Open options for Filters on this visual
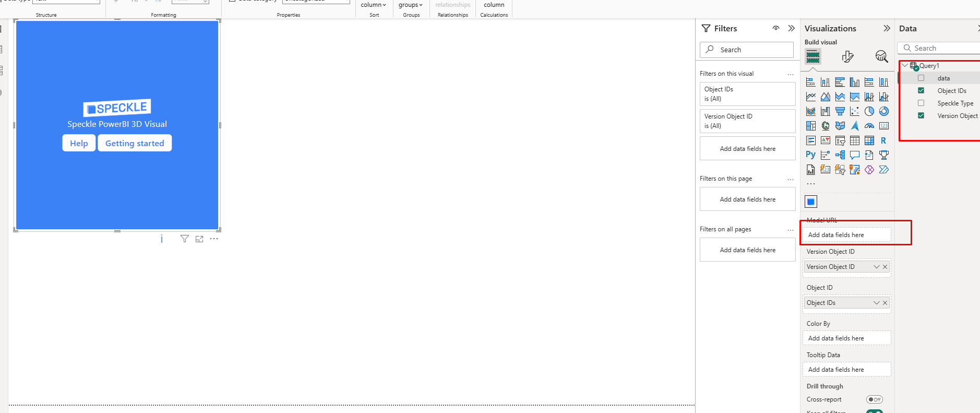 (x=791, y=74)
